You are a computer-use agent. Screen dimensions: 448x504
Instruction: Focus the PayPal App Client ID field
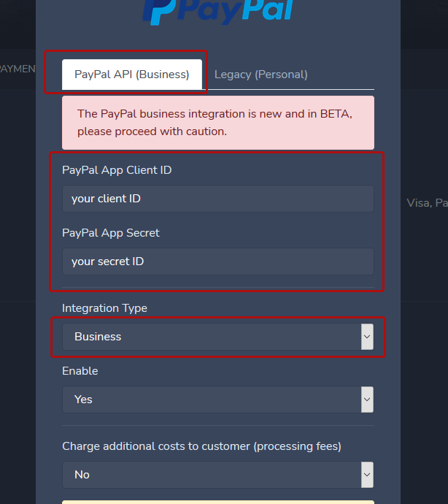(217, 199)
